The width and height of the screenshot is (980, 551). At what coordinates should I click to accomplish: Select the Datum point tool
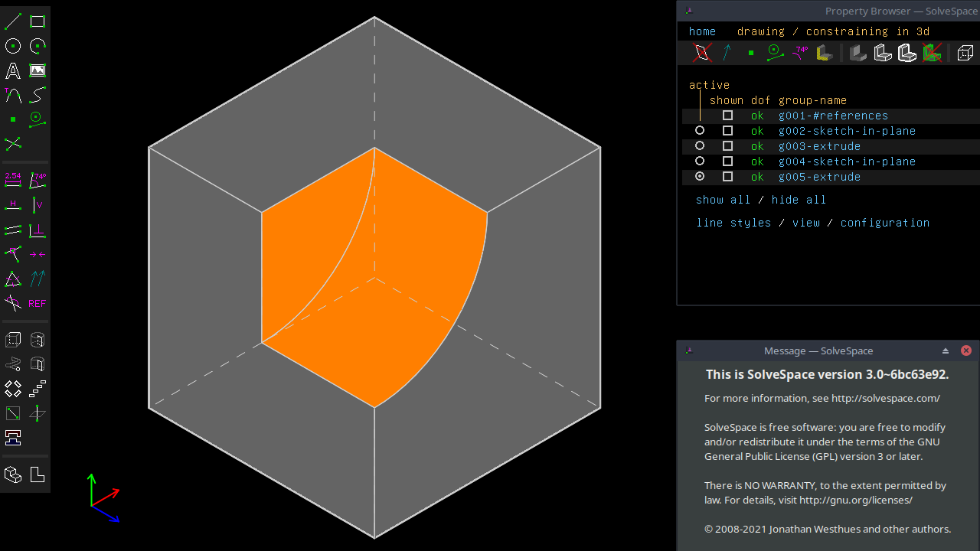point(12,119)
